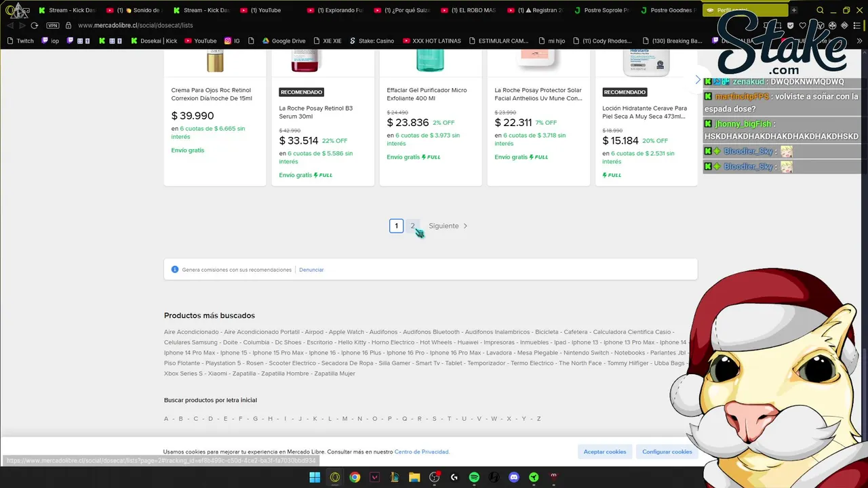This screenshot has width=868, height=488.
Task: Open the XIE XIE bookmark
Action: (x=327, y=41)
